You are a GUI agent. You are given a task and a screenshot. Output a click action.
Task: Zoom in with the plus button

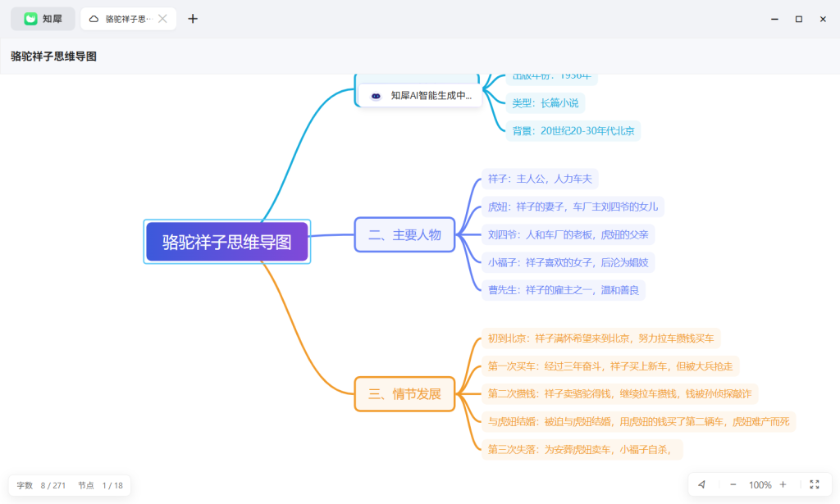[783, 484]
